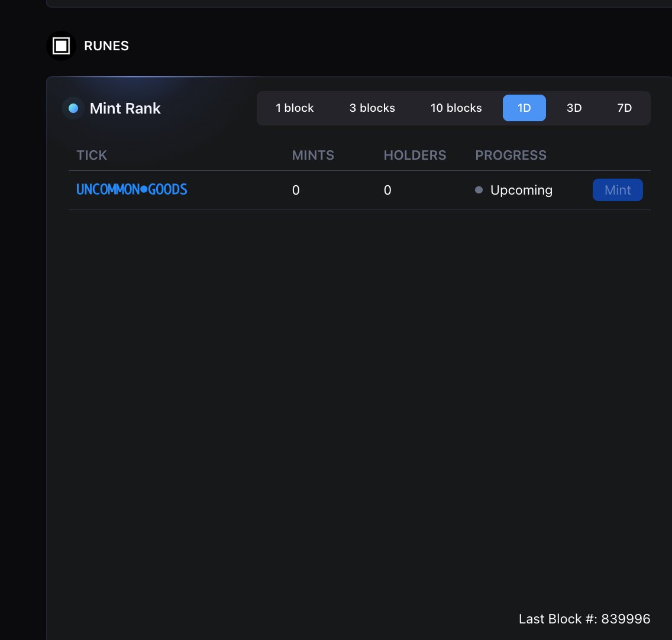Click the TICK column header
This screenshot has height=640, width=672.
[x=92, y=155]
